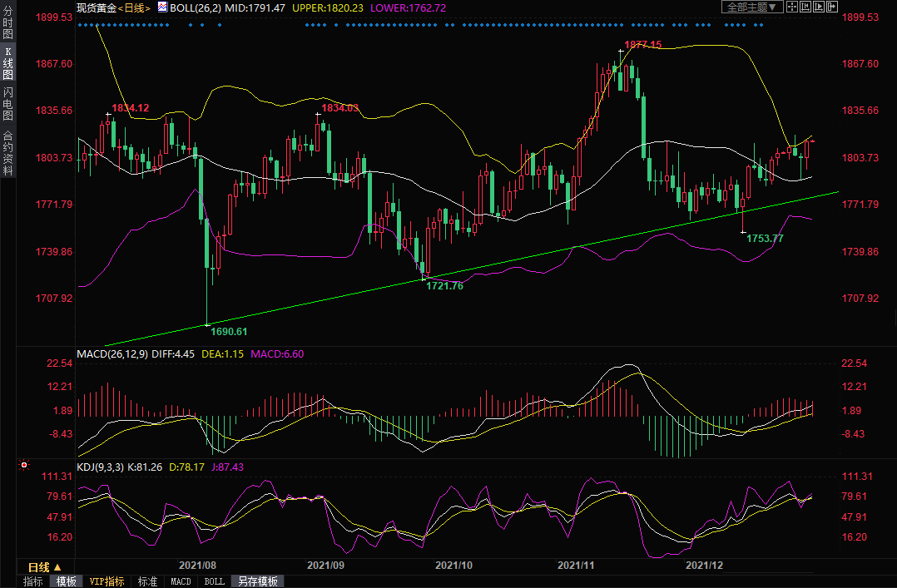Click the expand-right panel icon
Screen dimensions: 897x588
(832, 7)
